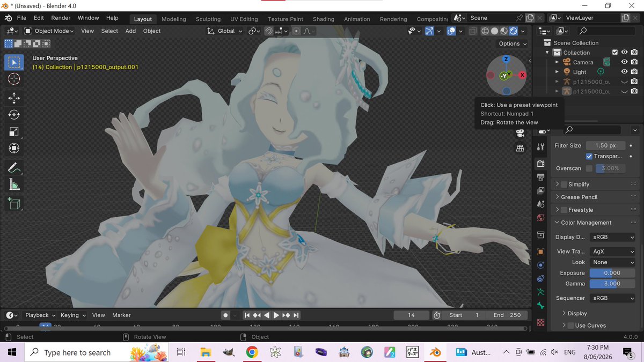The height and width of the screenshot is (362, 644).
Task: Switch to the Shading workspace tab
Action: pos(324,19)
